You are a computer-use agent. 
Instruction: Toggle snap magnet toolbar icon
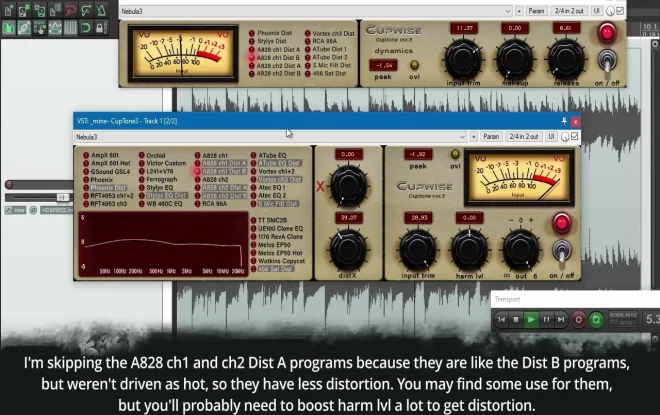pos(86,28)
